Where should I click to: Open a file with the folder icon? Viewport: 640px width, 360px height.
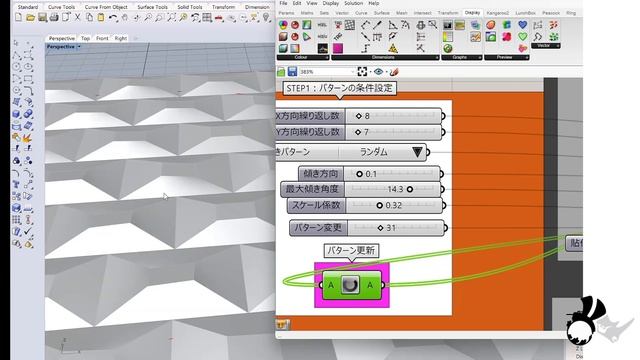click(30, 17)
